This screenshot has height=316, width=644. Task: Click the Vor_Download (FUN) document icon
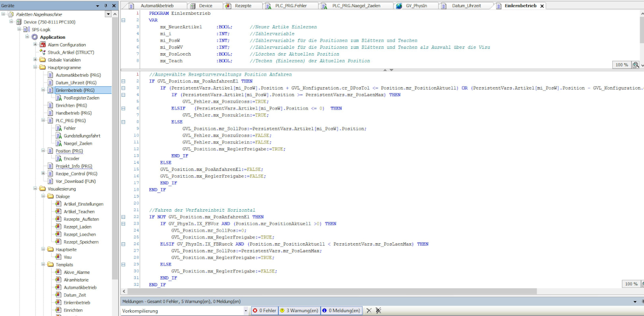pos(50,181)
